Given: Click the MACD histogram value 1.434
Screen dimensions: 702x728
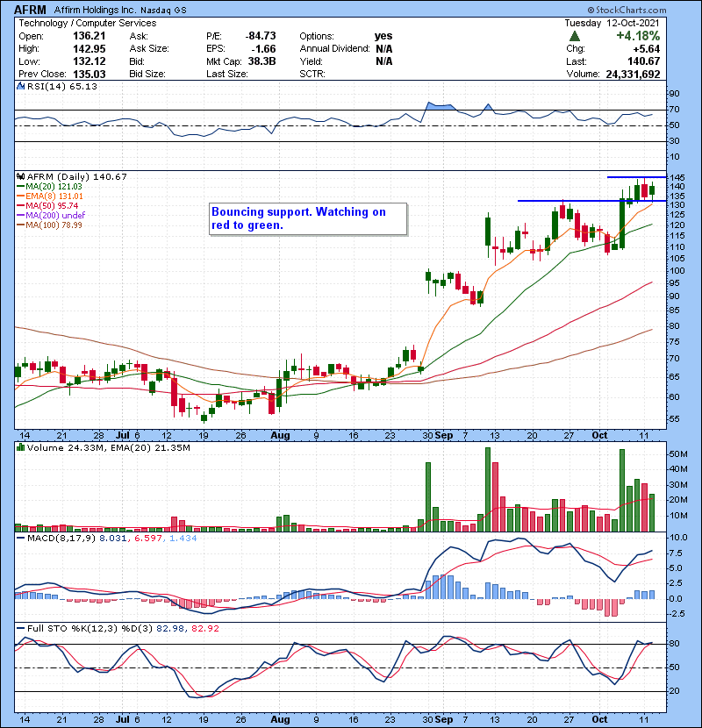Looking at the screenshot, I should [x=183, y=539].
